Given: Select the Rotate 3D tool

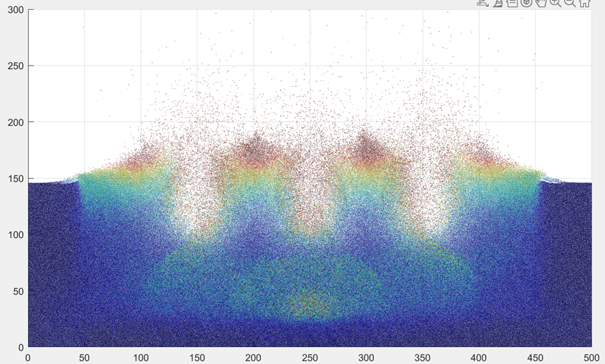Looking at the screenshot, I should 527,3.
